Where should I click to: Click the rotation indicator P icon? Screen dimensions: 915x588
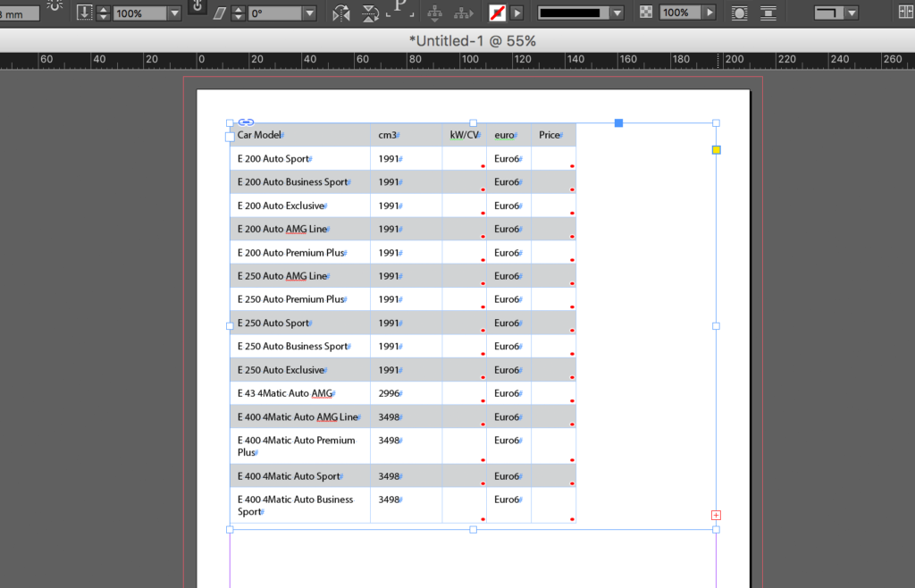click(399, 11)
